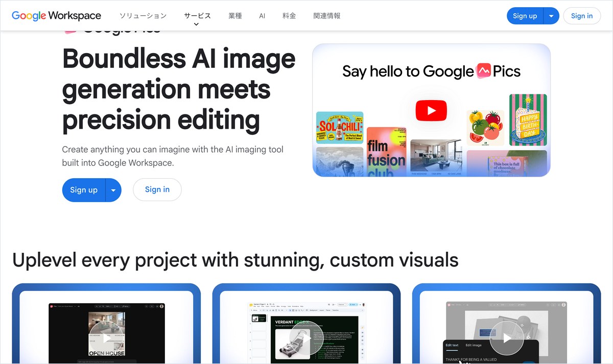Open the 業種 menu
The width and height of the screenshot is (613, 364).
(235, 16)
